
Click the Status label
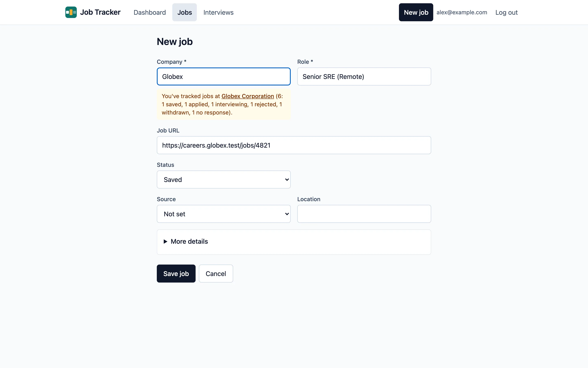pos(165,165)
